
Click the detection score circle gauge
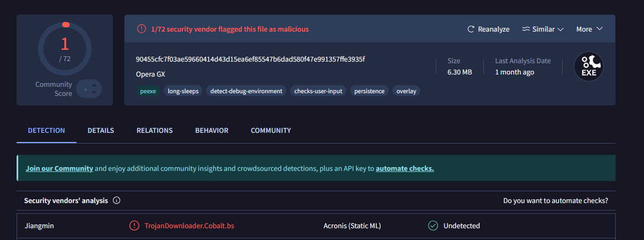click(65, 49)
